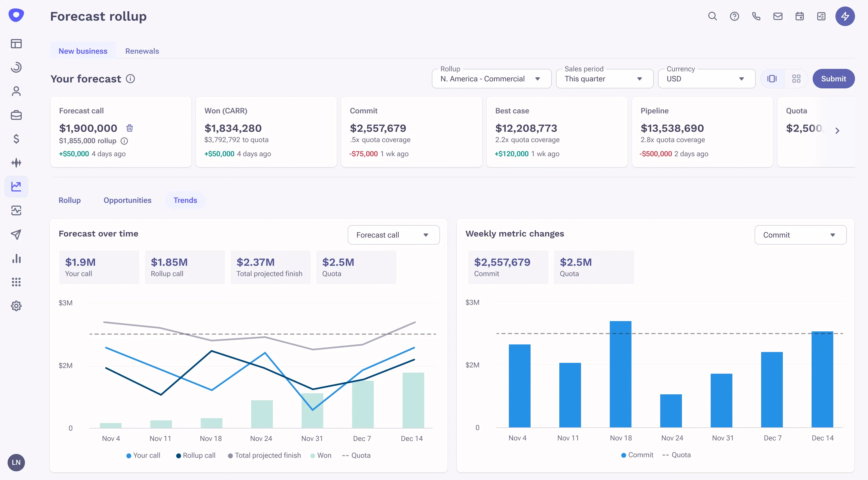The height and width of the screenshot is (480, 868).
Task: Click the trash icon beside Forecast call
Action: [x=129, y=128]
